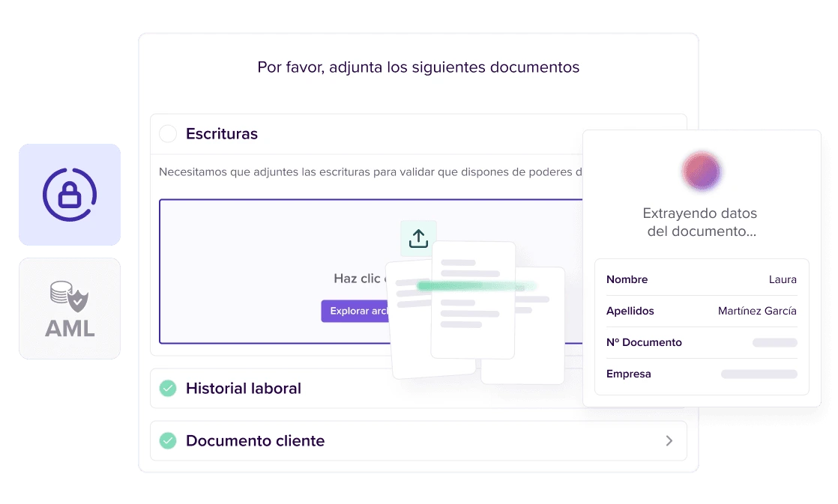This screenshot has width=838, height=504.
Task: Click the Explorar archivos button
Action: click(355, 311)
